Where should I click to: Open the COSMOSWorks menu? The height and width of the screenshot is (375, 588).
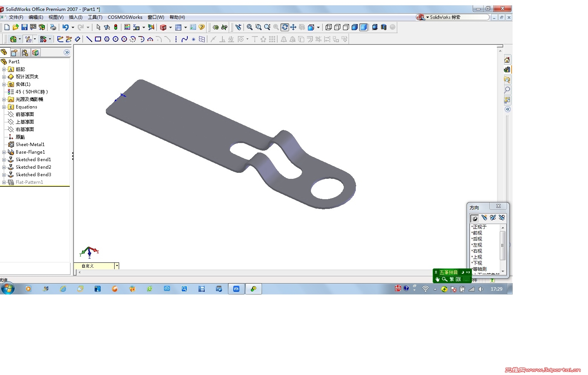click(x=125, y=17)
